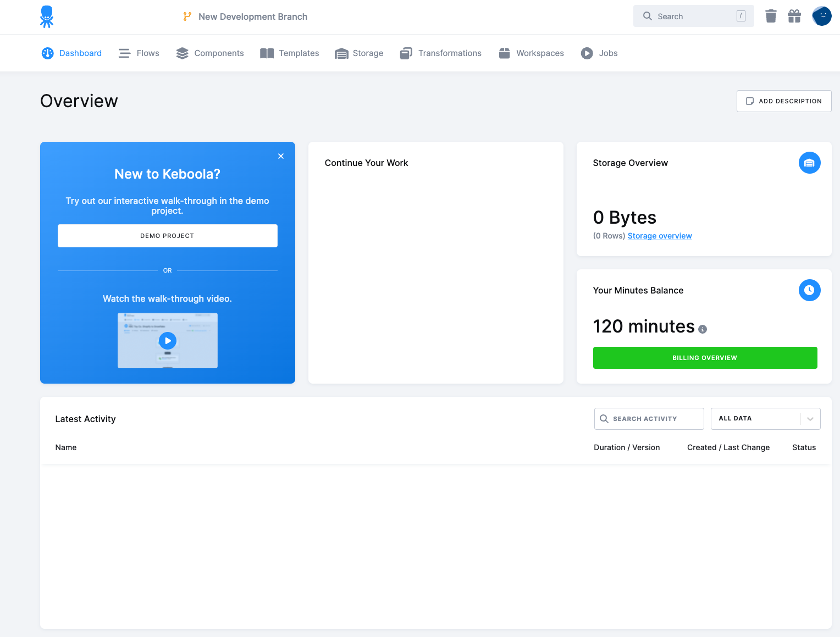Play the walk-through video

tap(167, 340)
